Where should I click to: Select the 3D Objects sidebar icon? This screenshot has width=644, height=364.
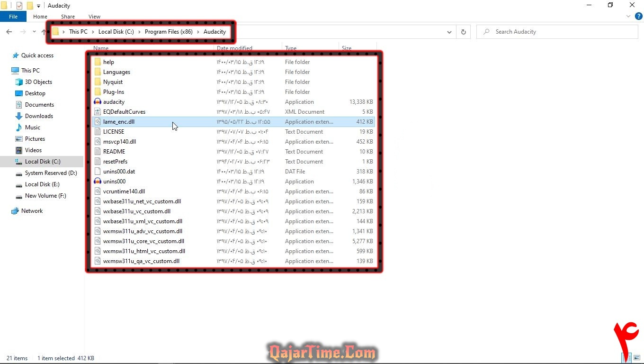19,82
